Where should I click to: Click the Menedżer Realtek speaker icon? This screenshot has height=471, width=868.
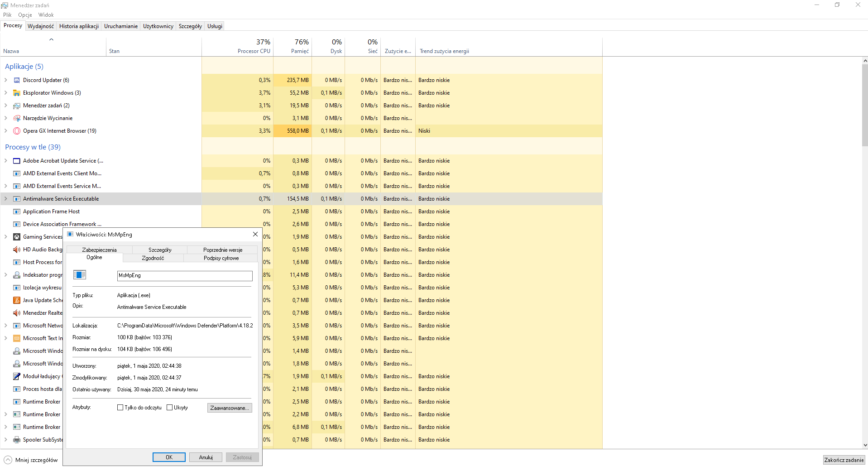click(x=17, y=313)
